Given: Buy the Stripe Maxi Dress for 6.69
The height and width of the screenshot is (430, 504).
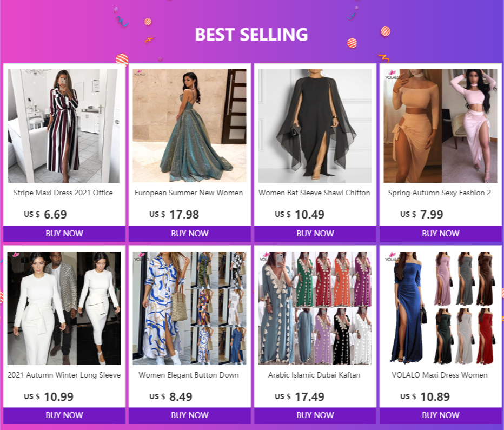Looking at the screenshot, I should (64, 233).
